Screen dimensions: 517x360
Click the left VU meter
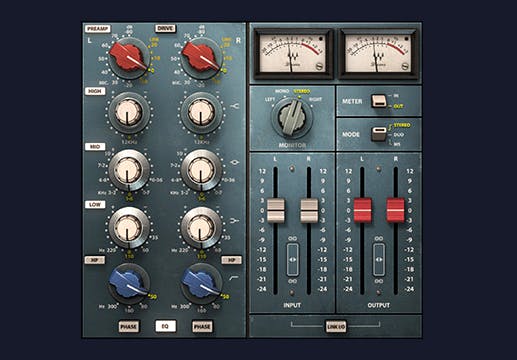coord(293,54)
